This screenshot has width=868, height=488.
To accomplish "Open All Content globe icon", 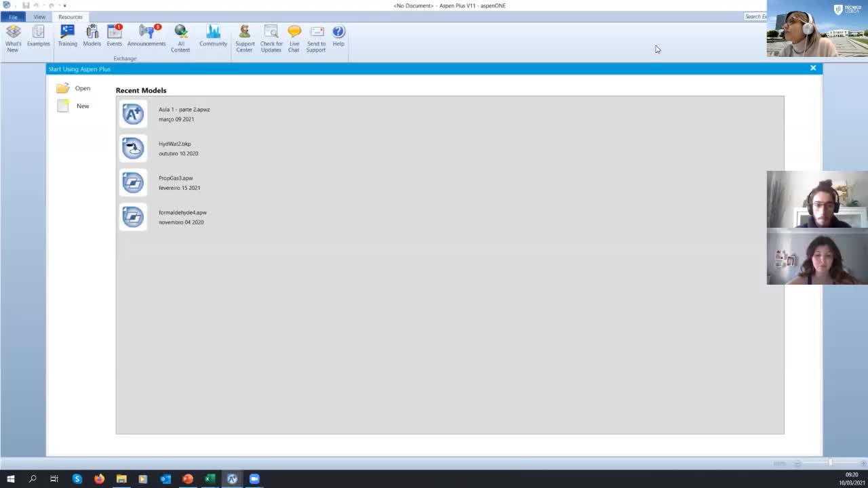I will [180, 39].
